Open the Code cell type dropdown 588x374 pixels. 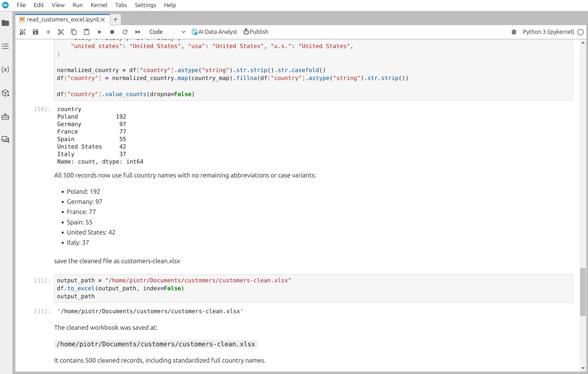click(167, 32)
